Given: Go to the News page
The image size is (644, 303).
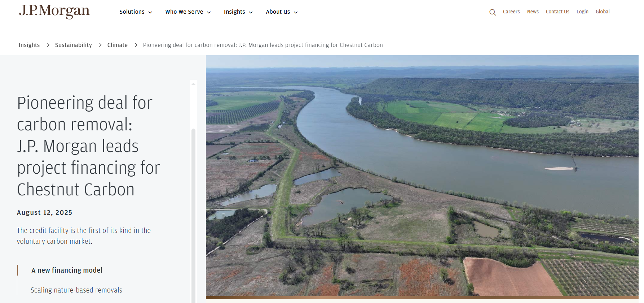Looking at the screenshot, I should (533, 12).
